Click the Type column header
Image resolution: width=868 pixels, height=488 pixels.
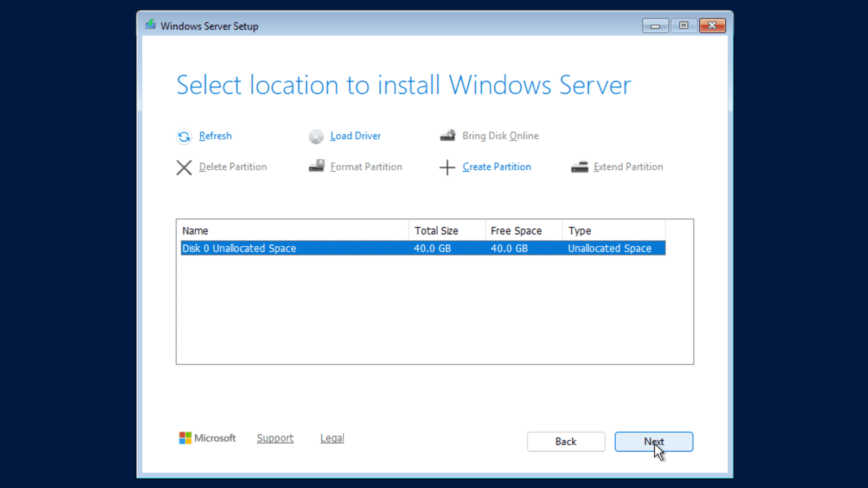point(614,230)
